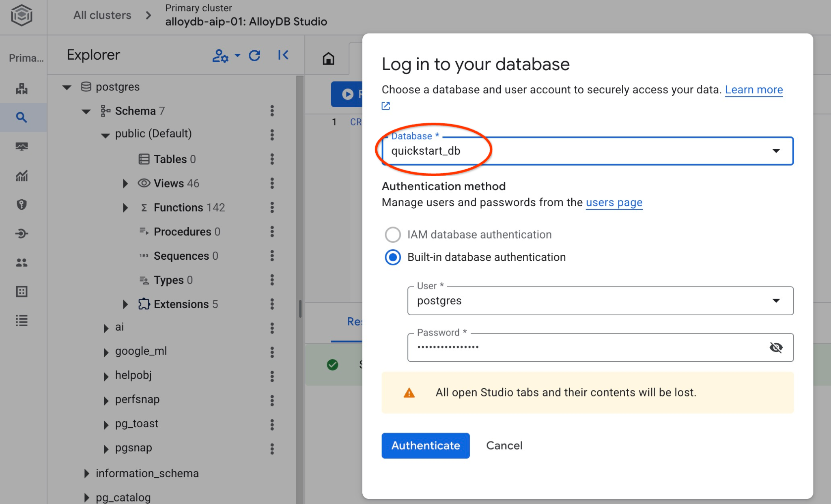Collapse the Explorer panel
Screen dimensions: 831x504
(283, 55)
